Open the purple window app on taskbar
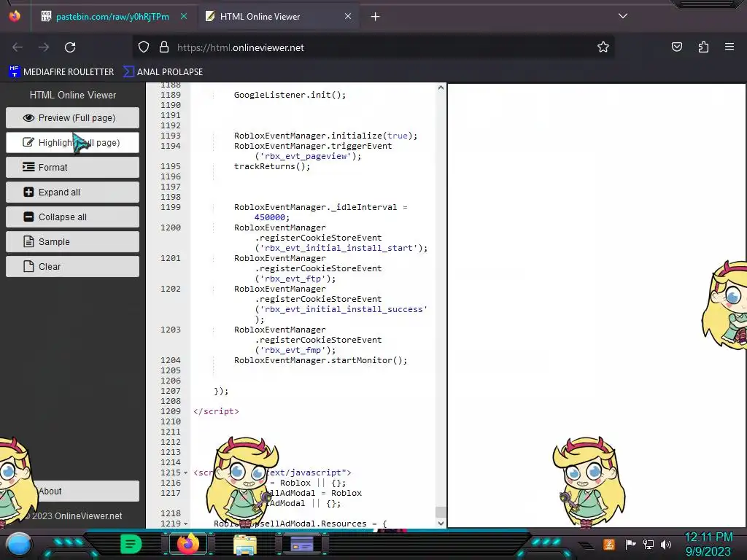 point(302,544)
